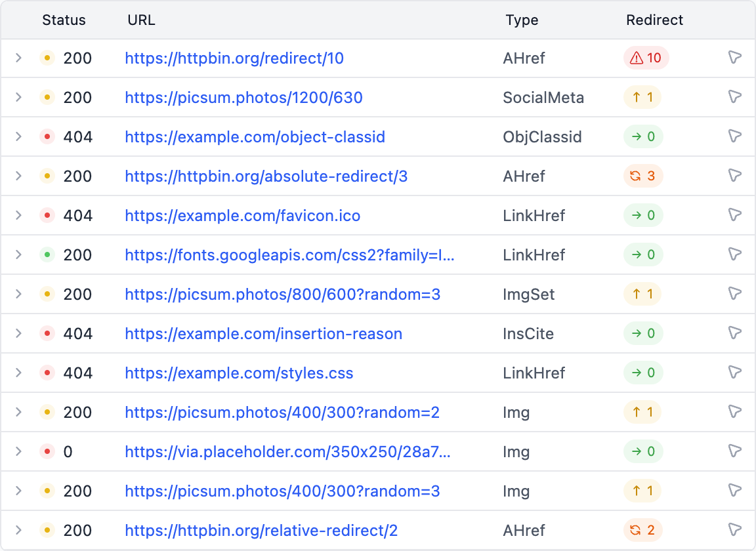Expand the picsum 400/300?random=2 row
The height and width of the screenshot is (551, 756).
coord(18,412)
